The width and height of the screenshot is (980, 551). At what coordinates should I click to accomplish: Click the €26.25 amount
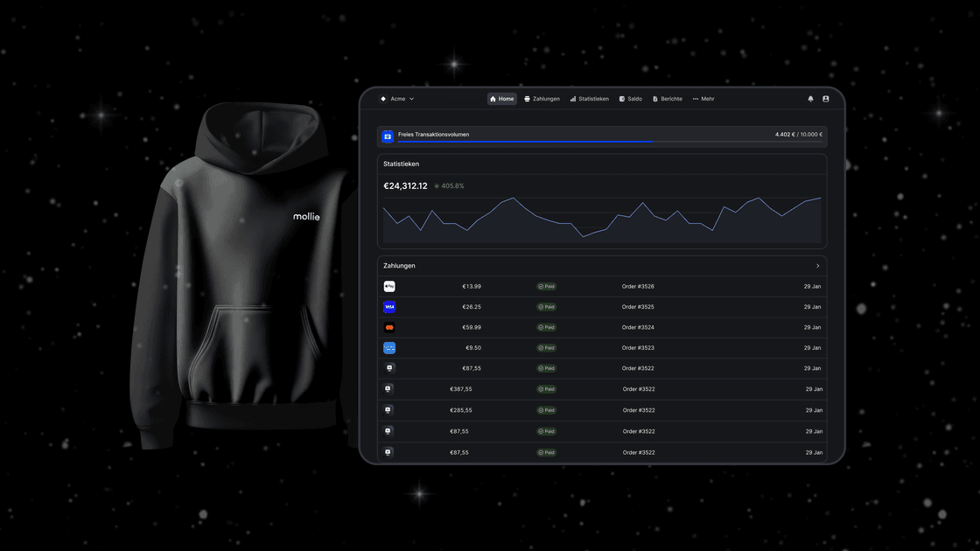click(472, 307)
